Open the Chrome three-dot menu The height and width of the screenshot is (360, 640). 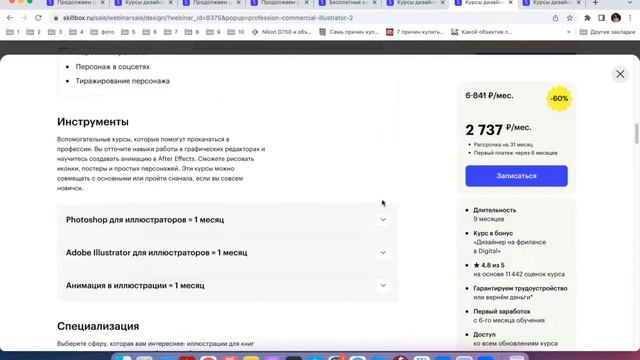[630, 18]
